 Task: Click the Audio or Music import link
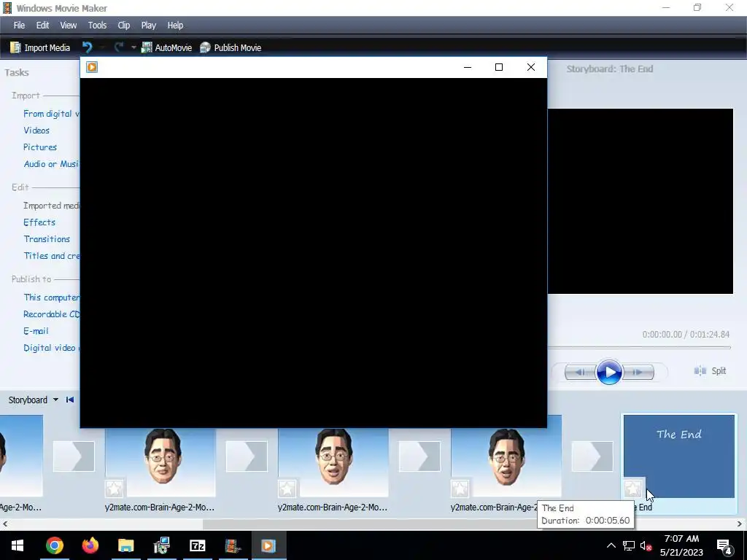52,164
